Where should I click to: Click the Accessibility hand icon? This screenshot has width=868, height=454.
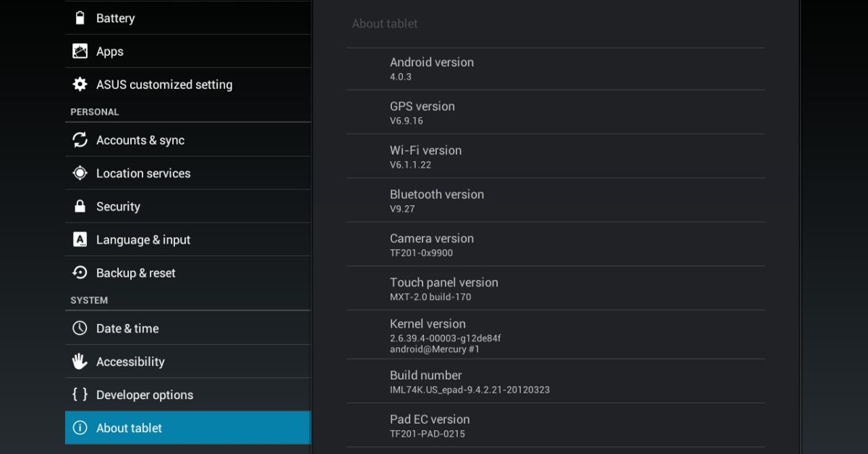[80, 361]
